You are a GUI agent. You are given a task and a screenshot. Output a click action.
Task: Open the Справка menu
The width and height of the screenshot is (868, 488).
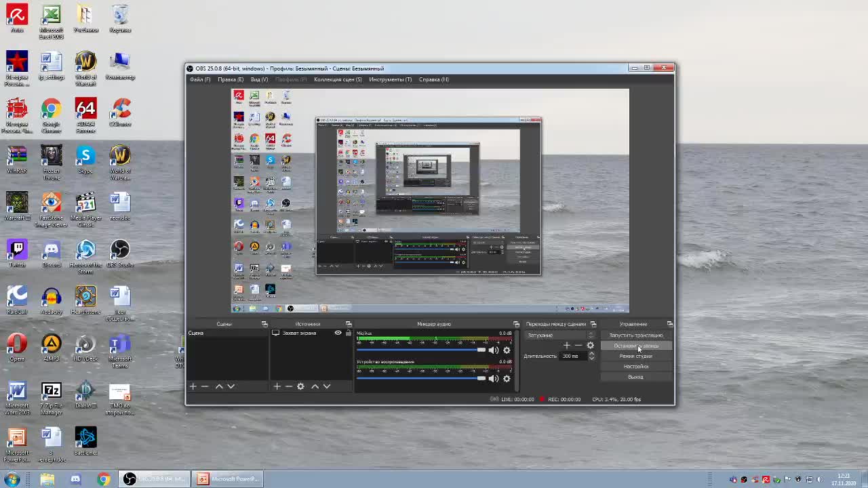coord(434,79)
